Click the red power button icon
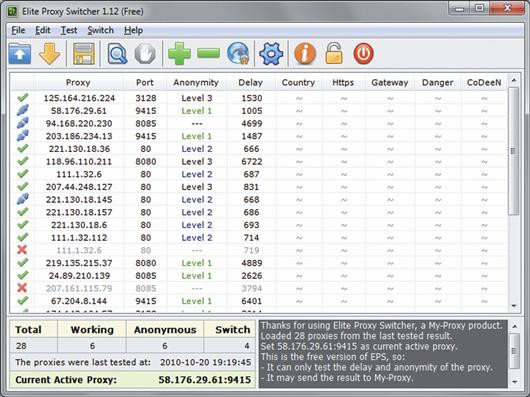Image resolution: width=530 pixels, height=397 pixels. click(363, 54)
